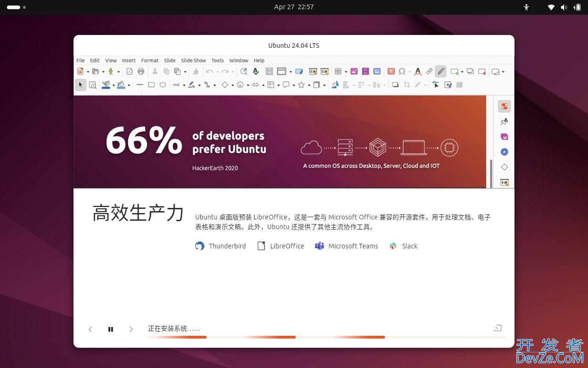Expand the Paste options dropdown arrow
Viewport: 588px width, 368px height.
185,72
